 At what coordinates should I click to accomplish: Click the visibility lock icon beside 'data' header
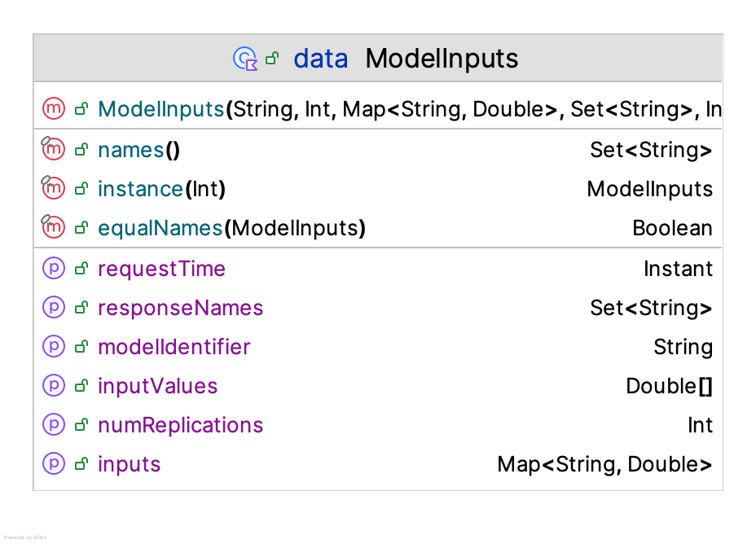pos(272,59)
